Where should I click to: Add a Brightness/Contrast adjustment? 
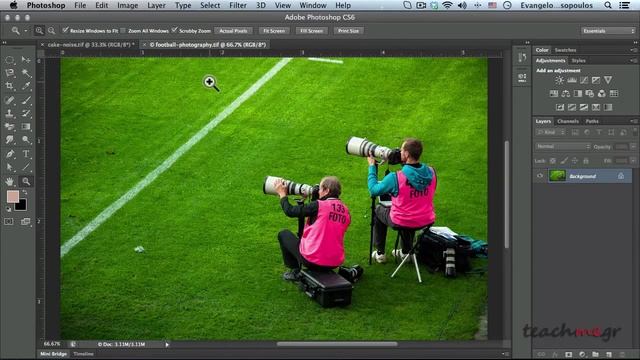click(559, 80)
